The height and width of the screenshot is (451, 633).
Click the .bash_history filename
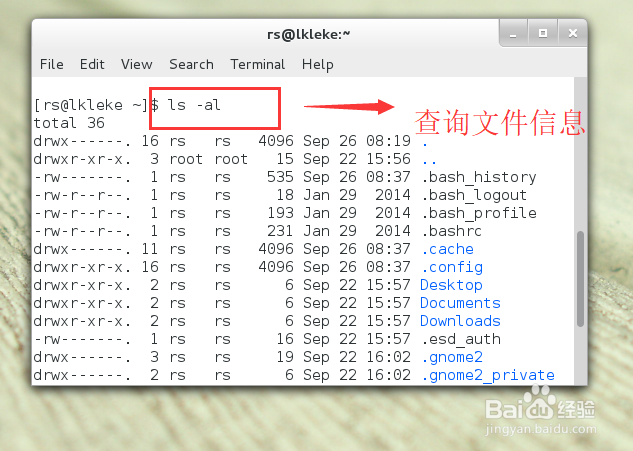pyautogui.click(x=479, y=177)
